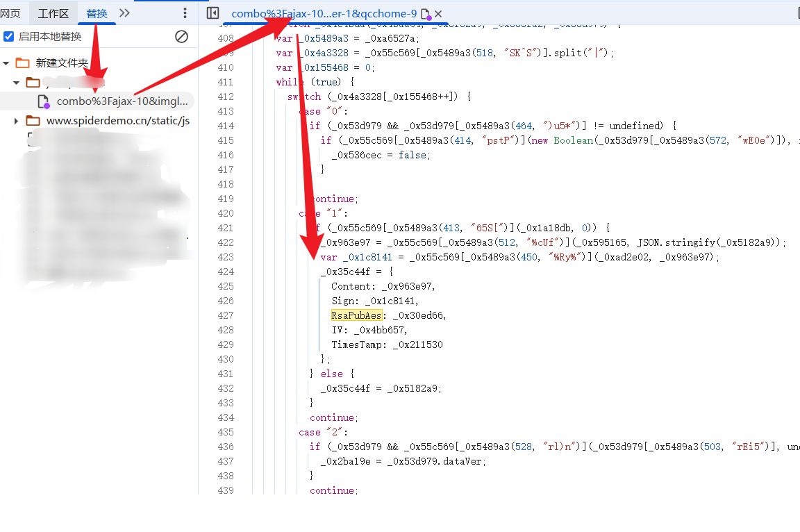Switch to the 网页 tab
Viewport: 800px width, 532px height.
tap(10, 13)
